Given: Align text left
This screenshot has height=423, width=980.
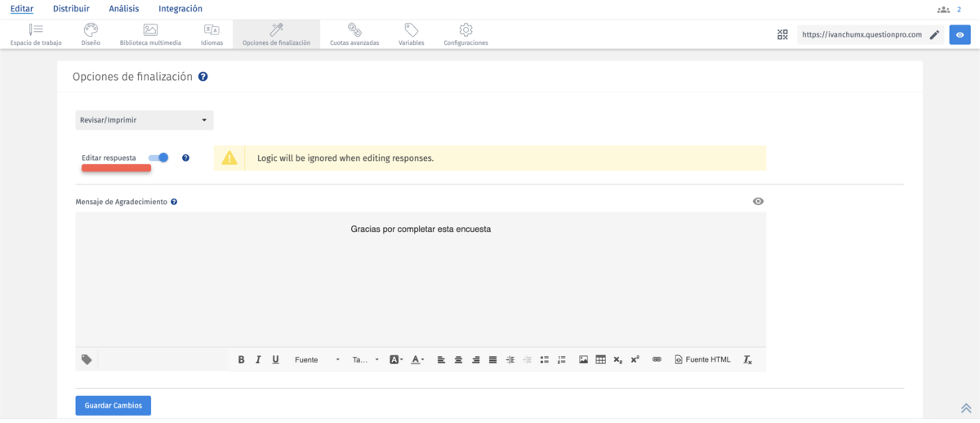Looking at the screenshot, I should click(x=441, y=359).
